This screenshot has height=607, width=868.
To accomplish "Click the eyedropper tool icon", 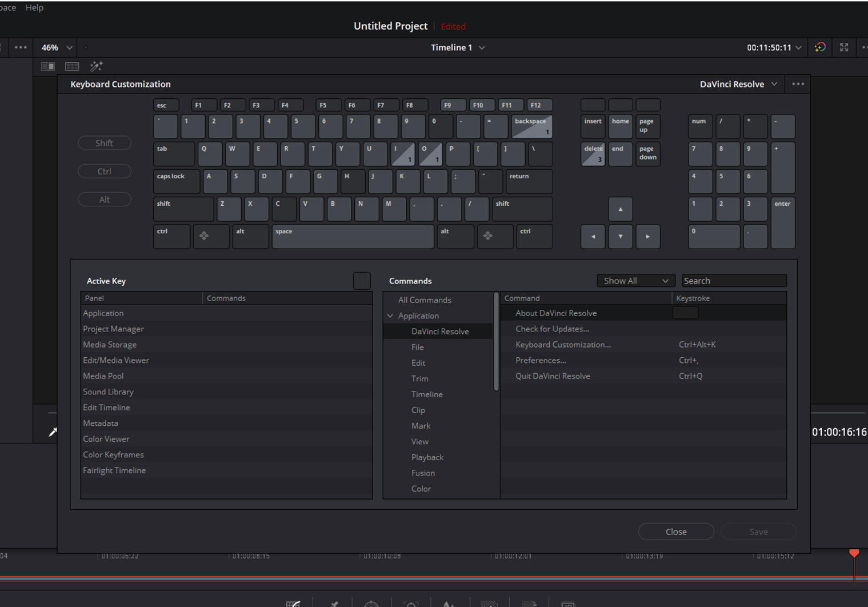I will pyautogui.click(x=53, y=432).
